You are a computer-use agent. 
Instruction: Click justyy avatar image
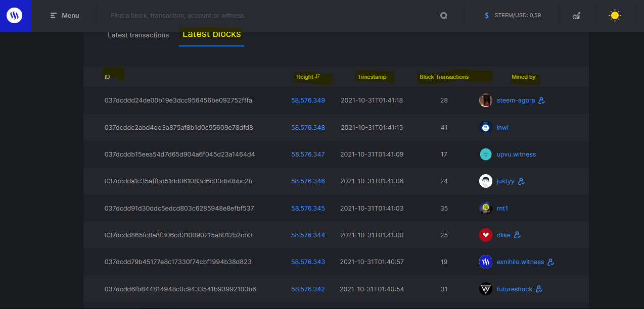[x=486, y=181]
